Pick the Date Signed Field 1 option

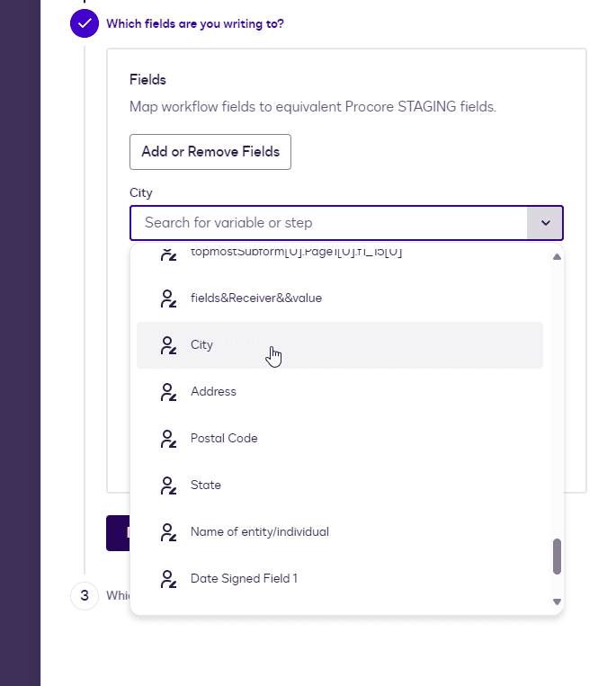pos(244,579)
